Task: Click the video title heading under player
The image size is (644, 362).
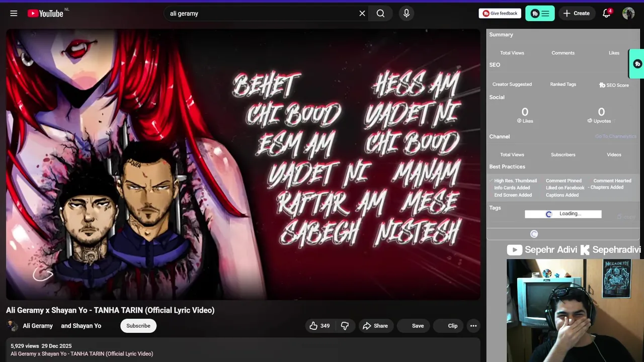Action: click(x=110, y=310)
